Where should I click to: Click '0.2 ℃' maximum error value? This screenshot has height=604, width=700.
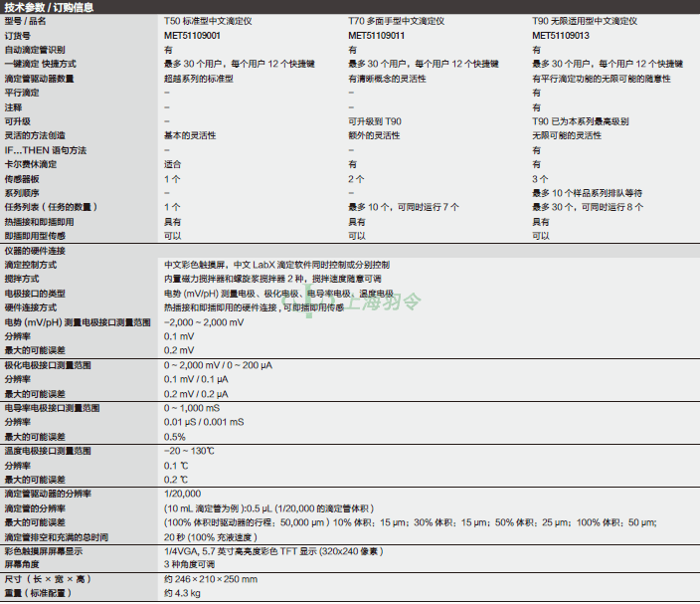pyautogui.click(x=176, y=480)
